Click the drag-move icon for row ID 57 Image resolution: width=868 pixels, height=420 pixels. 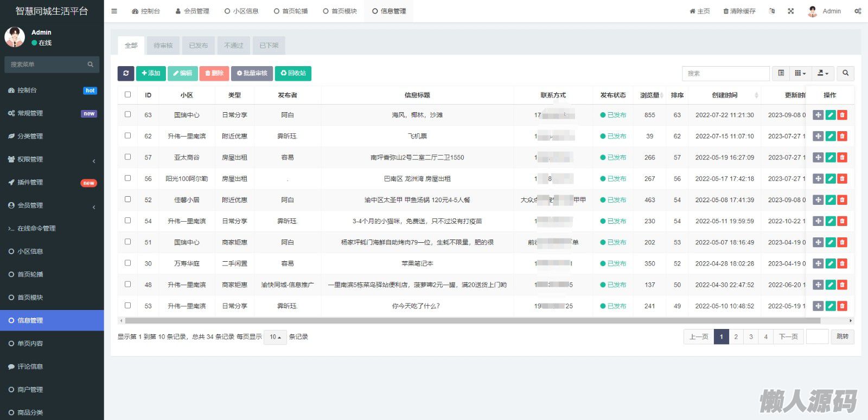[818, 157]
